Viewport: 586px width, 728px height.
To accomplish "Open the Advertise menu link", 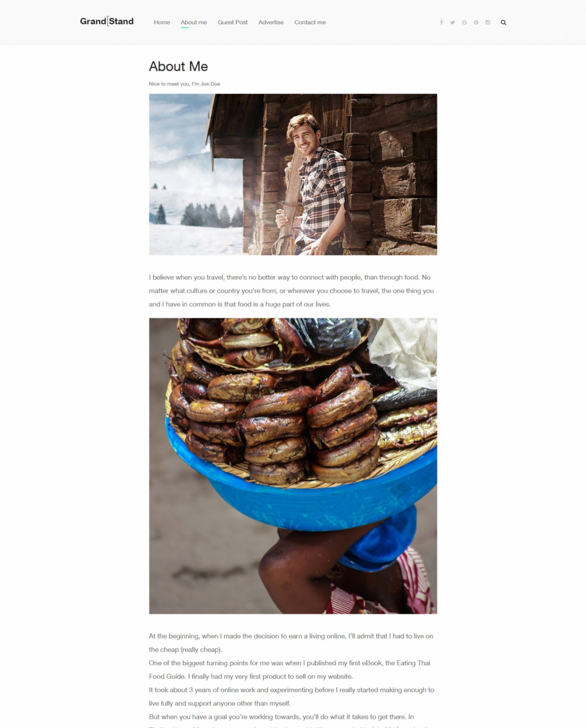I will 271,22.
